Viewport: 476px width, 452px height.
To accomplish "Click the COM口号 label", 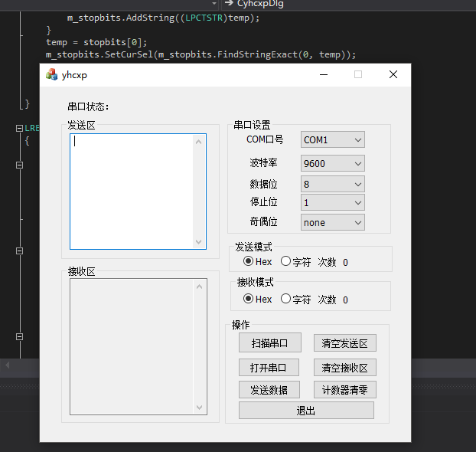I will click(x=265, y=139).
